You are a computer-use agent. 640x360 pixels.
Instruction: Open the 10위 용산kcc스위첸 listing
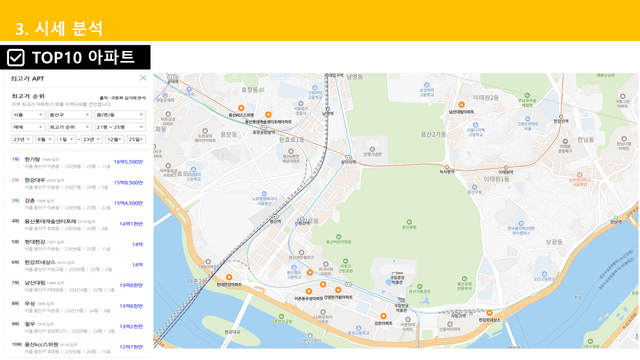(77, 348)
